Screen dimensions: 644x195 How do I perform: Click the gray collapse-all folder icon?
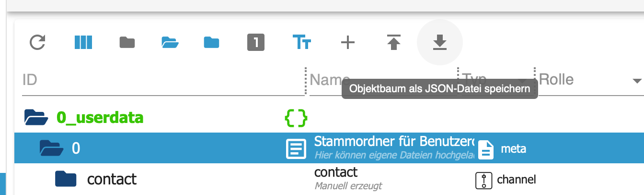127,43
